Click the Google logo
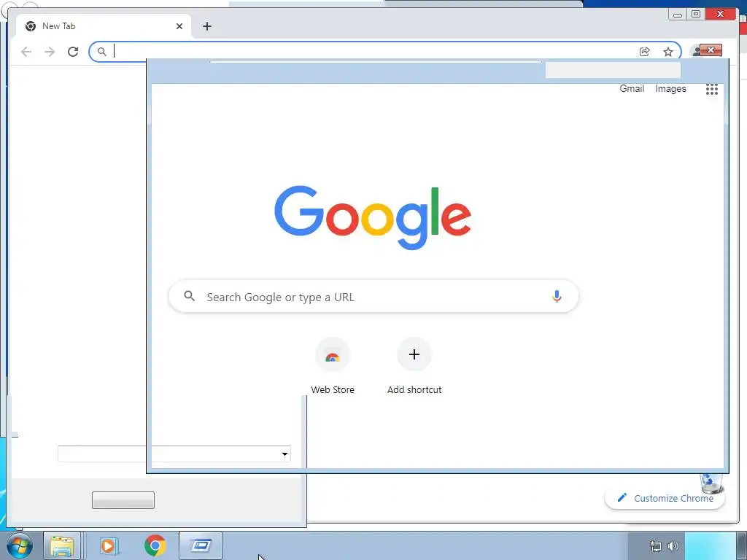 (x=373, y=217)
